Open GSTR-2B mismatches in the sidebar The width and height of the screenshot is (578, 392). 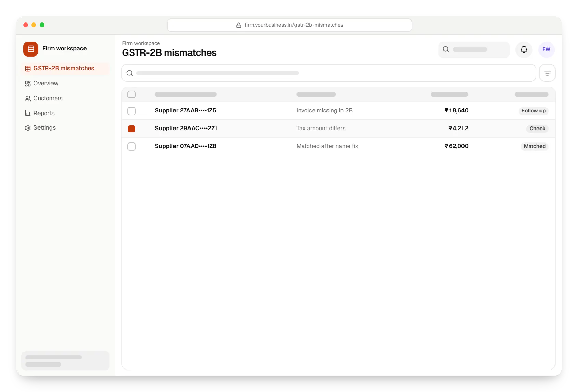65,69
